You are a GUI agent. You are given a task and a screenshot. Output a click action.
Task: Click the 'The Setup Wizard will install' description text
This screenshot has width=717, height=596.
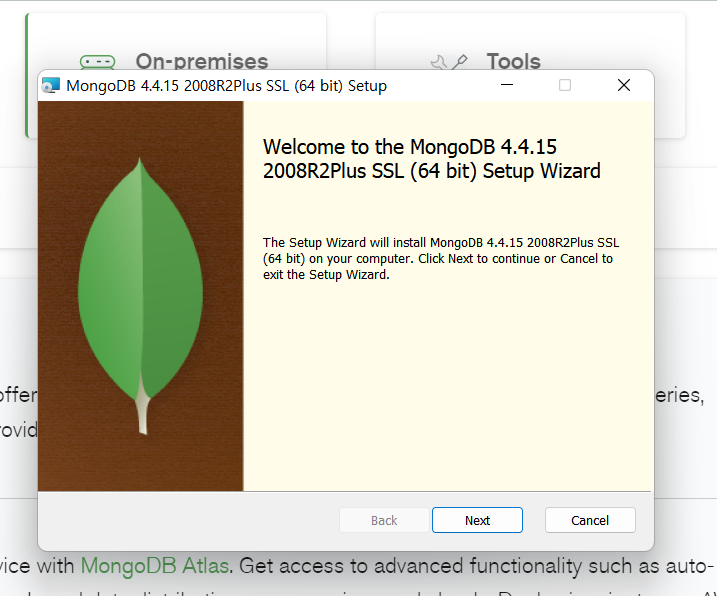coord(441,258)
